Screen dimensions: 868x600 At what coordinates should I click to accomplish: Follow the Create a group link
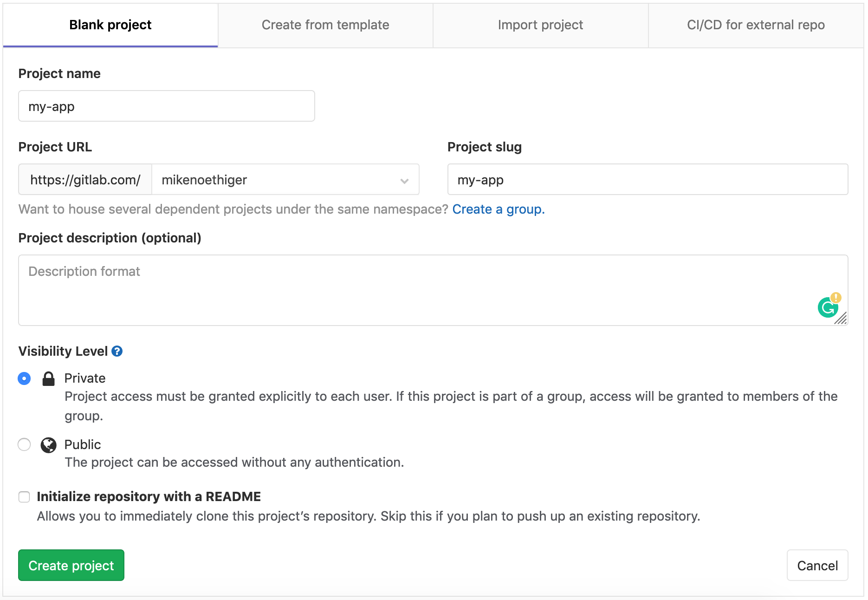coord(498,209)
